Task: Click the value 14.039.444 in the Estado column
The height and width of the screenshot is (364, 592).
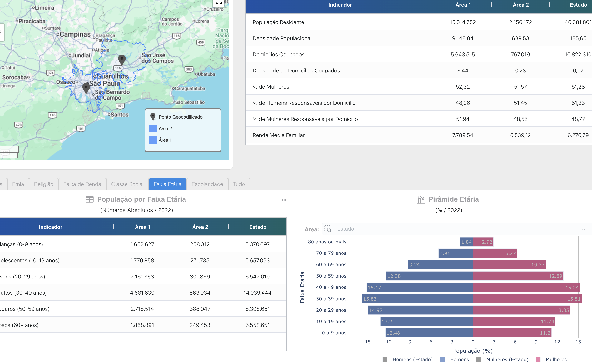Action: [257, 293]
